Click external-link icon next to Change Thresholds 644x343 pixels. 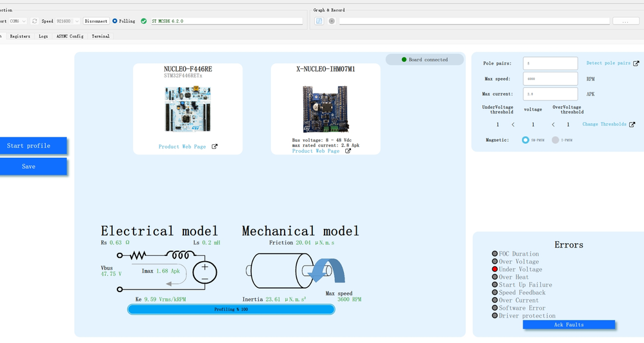click(x=632, y=124)
